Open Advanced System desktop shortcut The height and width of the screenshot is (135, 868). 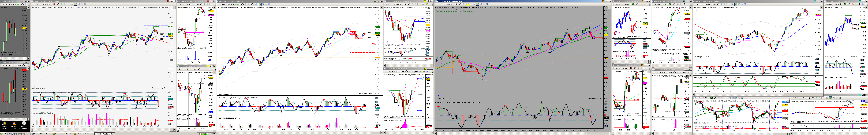pyautogui.click(x=4, y=125)
